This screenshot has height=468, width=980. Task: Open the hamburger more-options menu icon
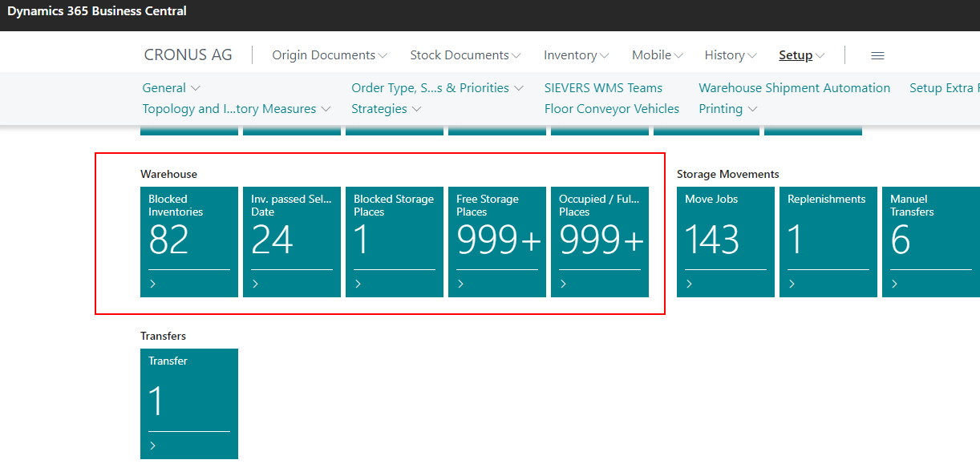tap(877, 55)
